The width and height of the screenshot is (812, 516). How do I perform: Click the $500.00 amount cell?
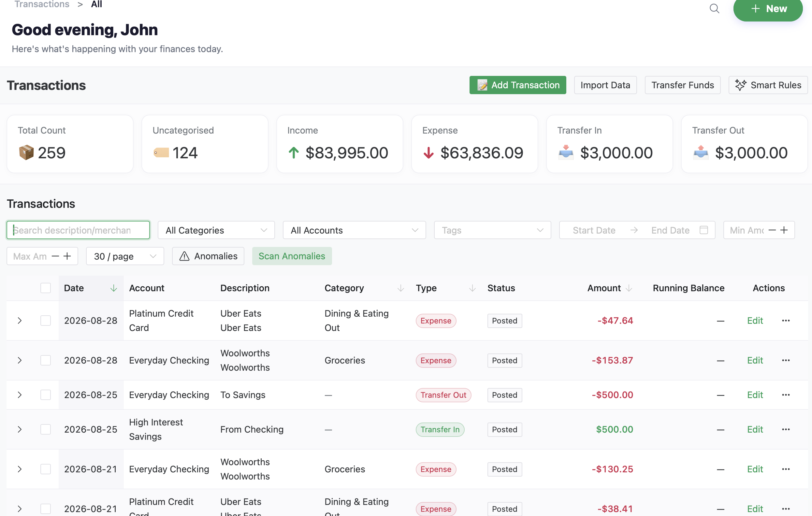coord(615,429)
